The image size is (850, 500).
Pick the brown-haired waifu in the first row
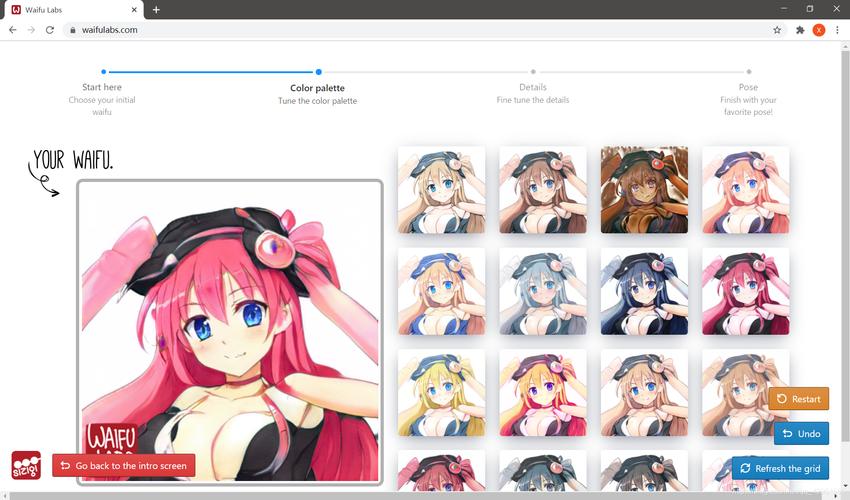(543, 190)
